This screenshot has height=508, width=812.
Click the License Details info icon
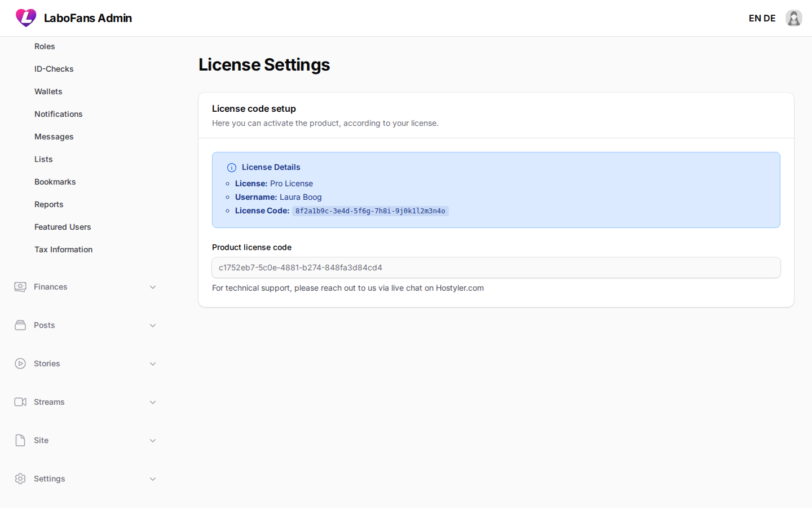[232, 168]
